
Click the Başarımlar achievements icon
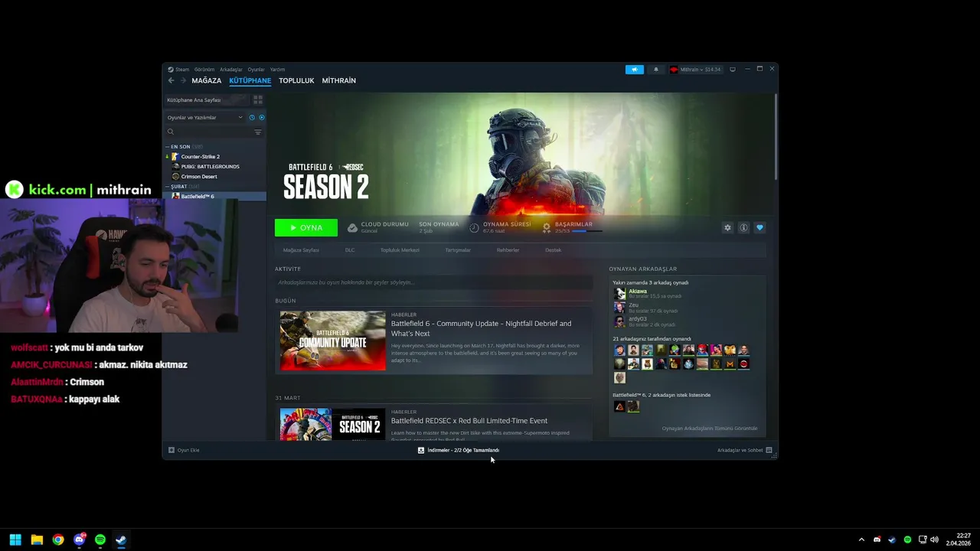[547, 227]
